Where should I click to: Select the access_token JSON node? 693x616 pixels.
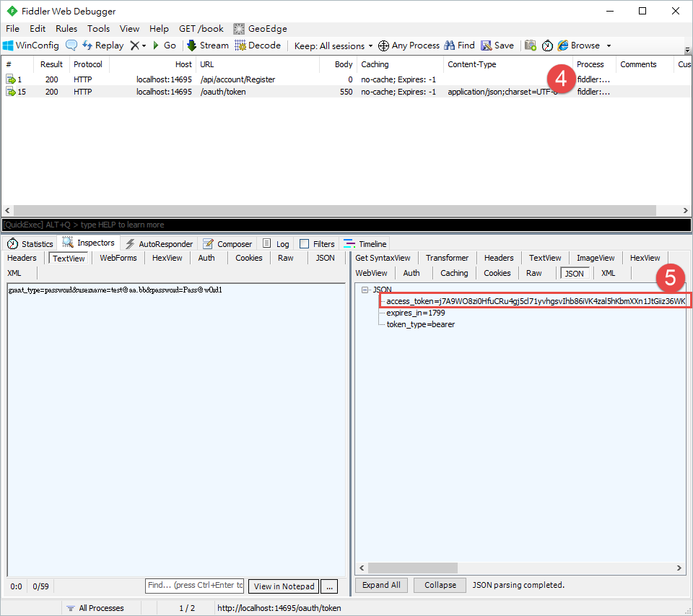(x=476, y=301)
